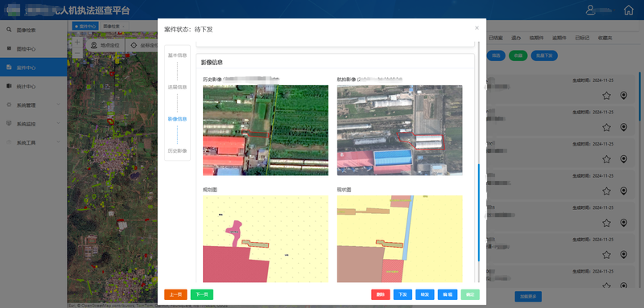Image resolution: width=644 pixels, height=308 pixels.
Task: Select the 统计中心 sidebar icon
Action: tap(9, 86)
